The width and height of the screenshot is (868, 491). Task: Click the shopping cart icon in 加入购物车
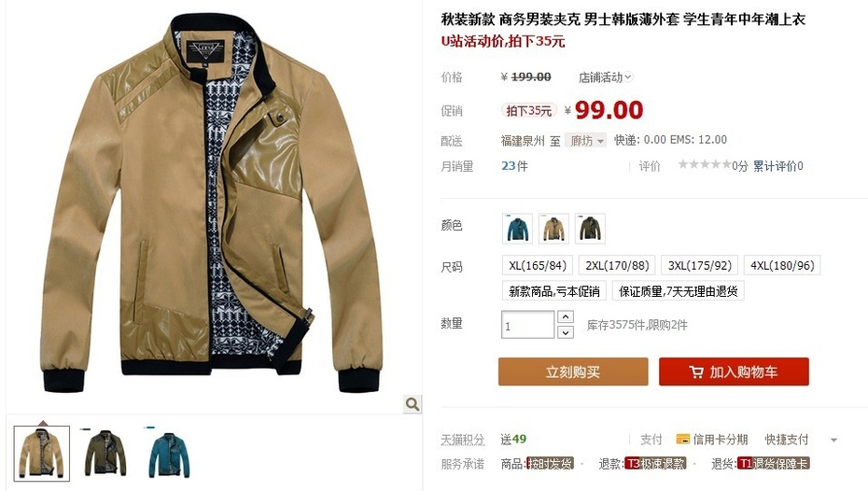pyautogui.click(x=696, y=372)
